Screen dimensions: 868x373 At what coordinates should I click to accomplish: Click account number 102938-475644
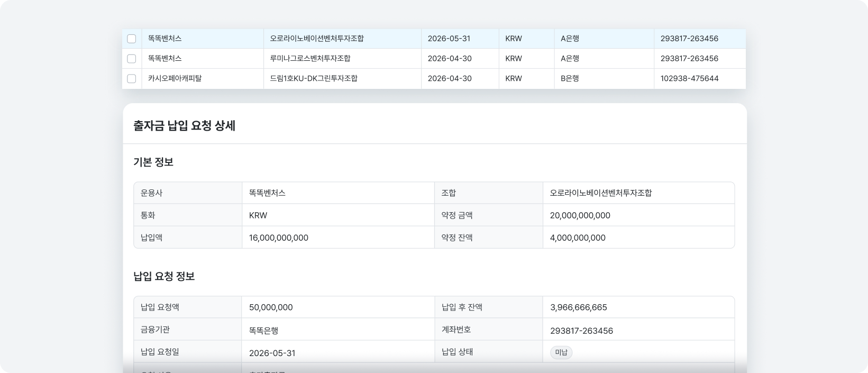[689, 79]
